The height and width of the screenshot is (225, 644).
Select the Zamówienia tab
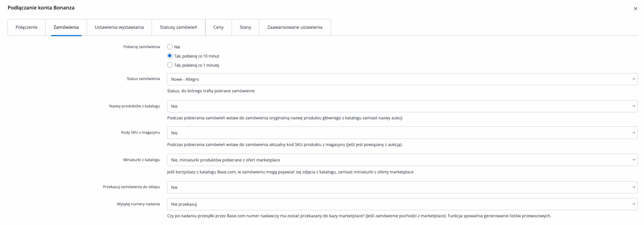click(x=66, y=27)
